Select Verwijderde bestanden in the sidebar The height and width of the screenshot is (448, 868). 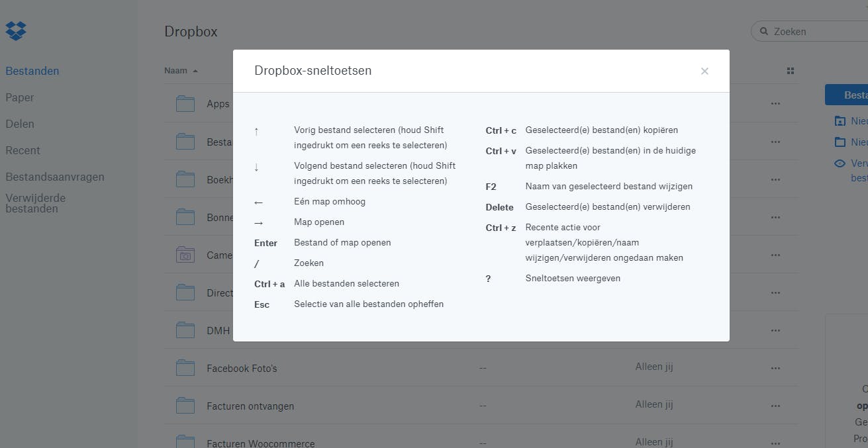click(36, 202)
